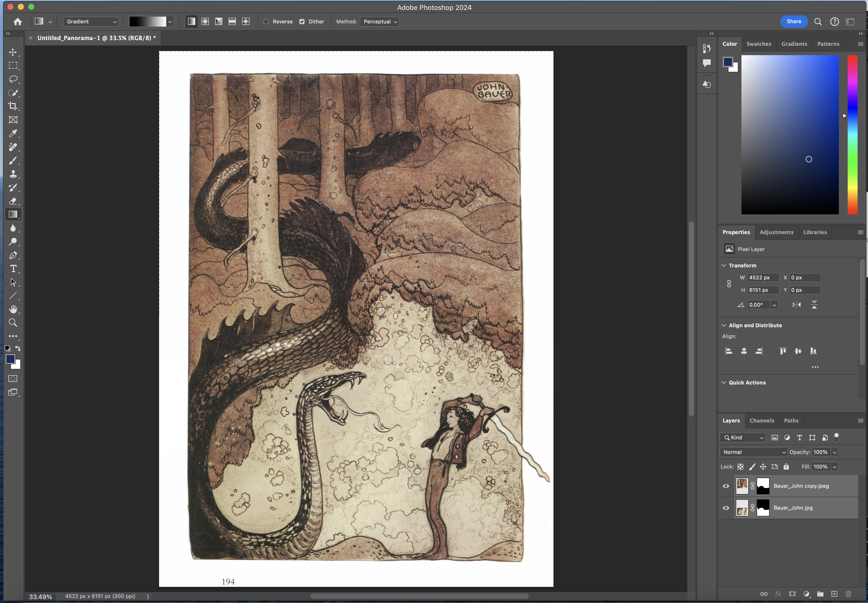Switch to the Adjustments tab
This screenshot has height=603, width=868.
[777, 232]
